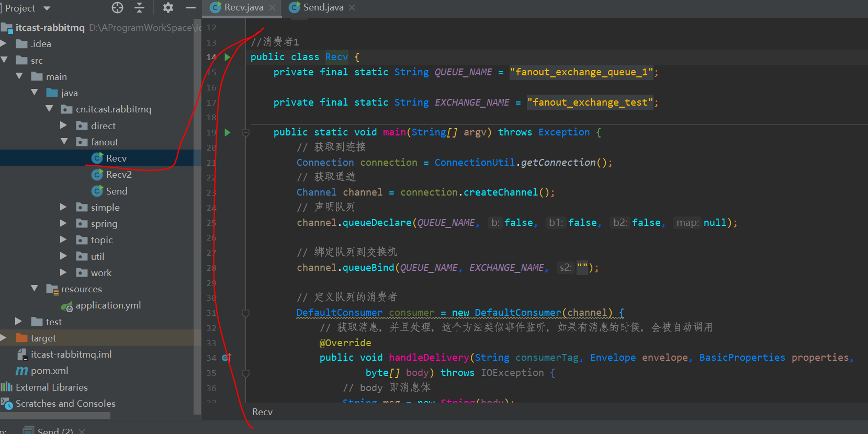Select the itcast-rabbitmq project root
This screenshot has height=434, width=868.
tap(50, 28)
